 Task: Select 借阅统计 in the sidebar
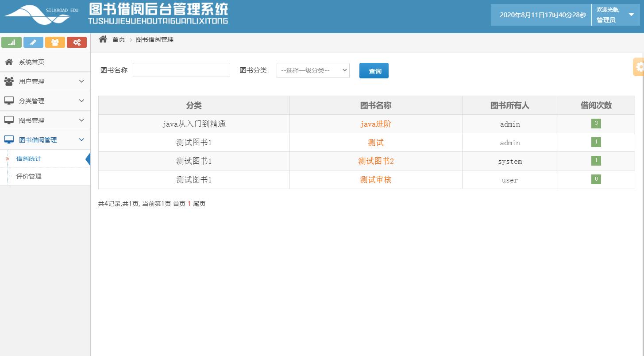coord(28,158)
